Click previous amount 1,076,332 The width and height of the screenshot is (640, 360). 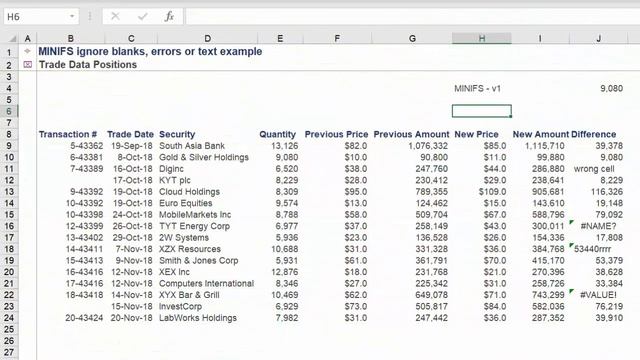[x=428, y=146]
